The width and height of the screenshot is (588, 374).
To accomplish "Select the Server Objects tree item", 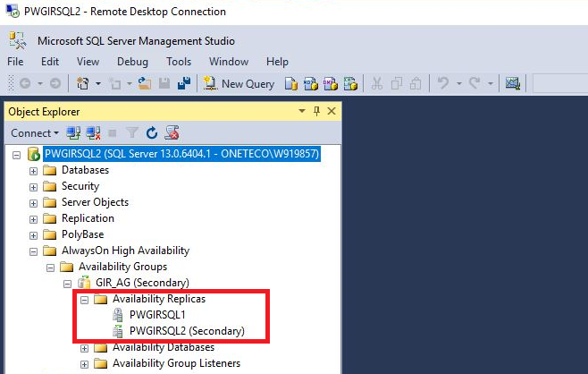I will [96, 202].
